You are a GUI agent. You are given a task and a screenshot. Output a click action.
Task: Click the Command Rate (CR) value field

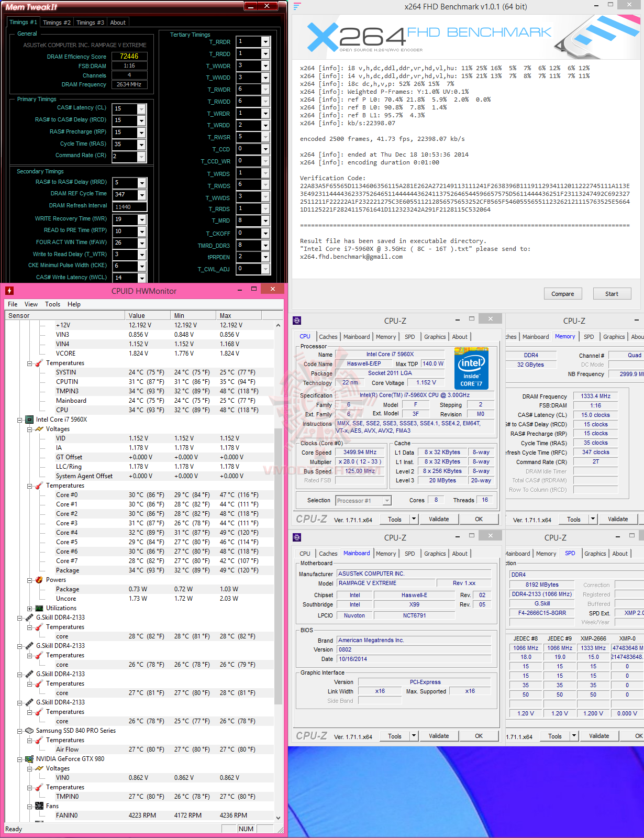tap(125, 157)
